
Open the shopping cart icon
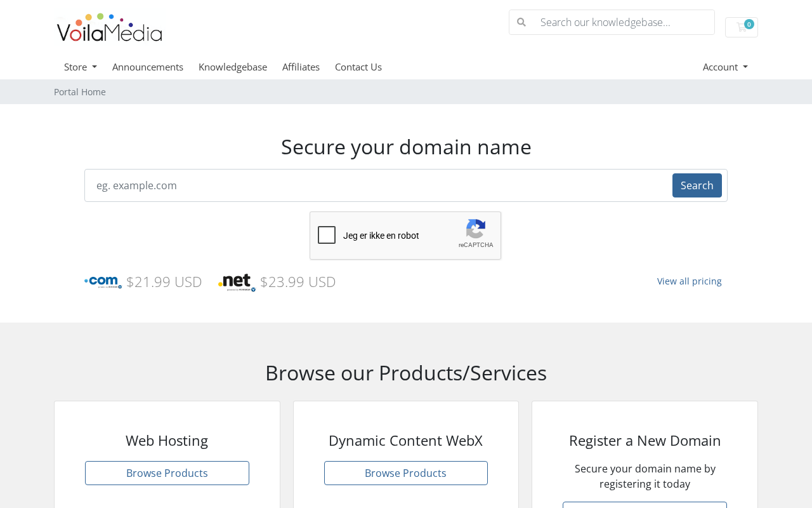click(742, 27)
